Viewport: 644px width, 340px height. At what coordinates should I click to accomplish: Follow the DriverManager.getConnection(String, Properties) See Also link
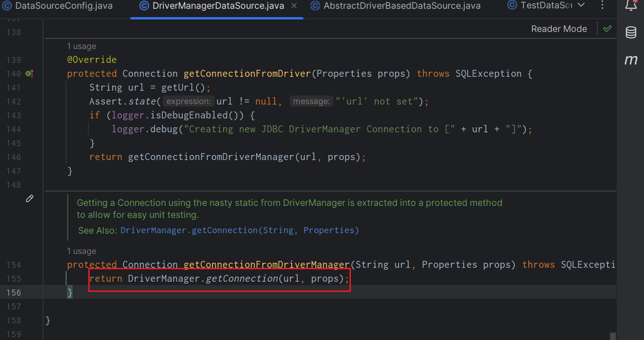coord(239,230)
